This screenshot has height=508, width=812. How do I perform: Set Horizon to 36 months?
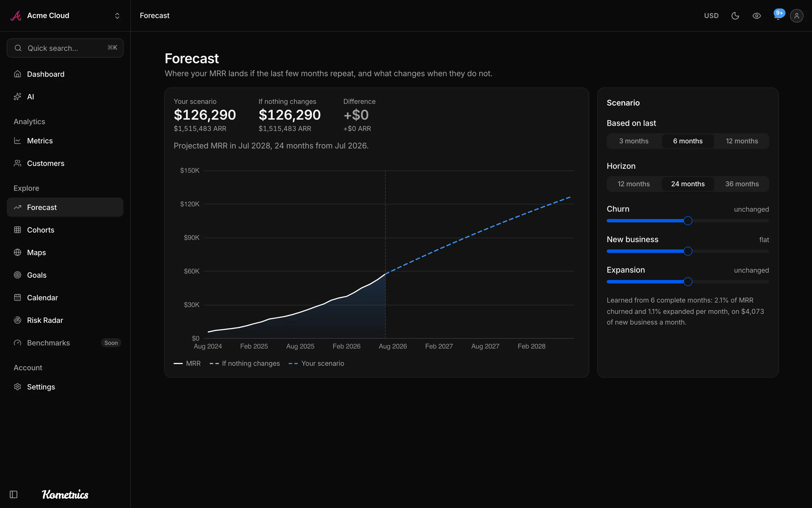[742, 184]
